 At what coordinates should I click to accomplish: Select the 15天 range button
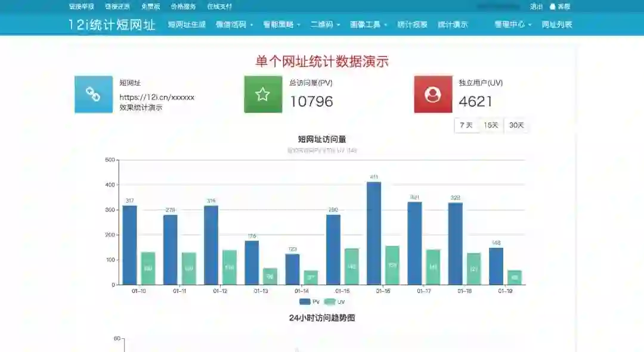[x=491, y=125]
